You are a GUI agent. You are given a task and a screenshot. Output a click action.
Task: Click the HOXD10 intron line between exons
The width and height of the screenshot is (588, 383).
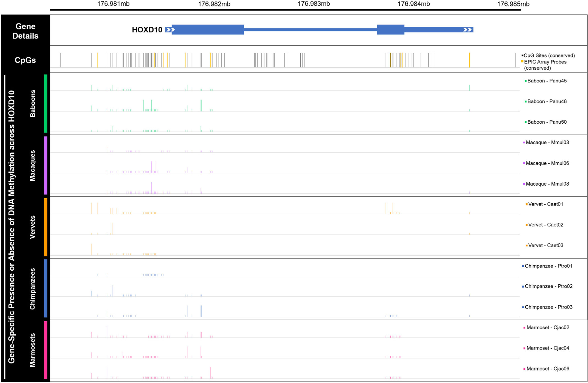coord(311,30)
